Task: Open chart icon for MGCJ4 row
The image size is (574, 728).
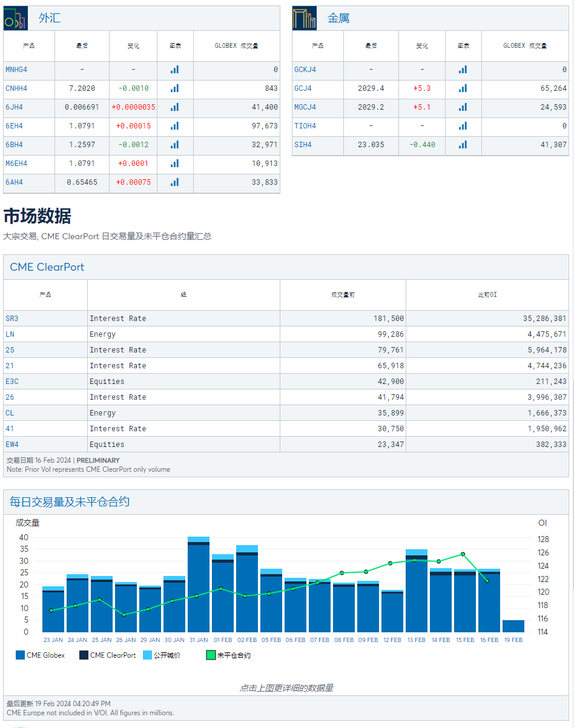Action: [463, 107]
